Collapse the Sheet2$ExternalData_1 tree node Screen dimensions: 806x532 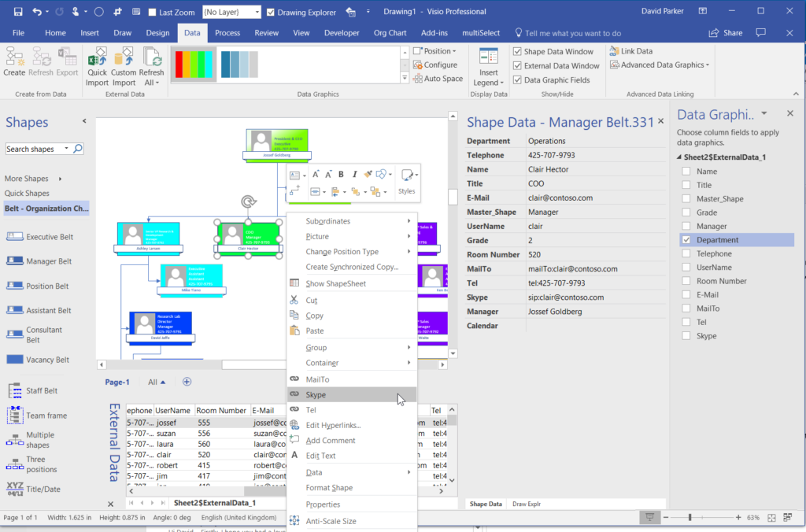click(x=679, y=157)
